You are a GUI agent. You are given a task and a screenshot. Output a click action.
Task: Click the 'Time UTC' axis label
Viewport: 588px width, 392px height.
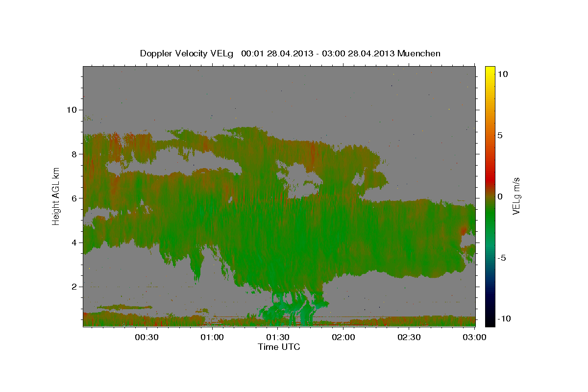coord(279,347)
